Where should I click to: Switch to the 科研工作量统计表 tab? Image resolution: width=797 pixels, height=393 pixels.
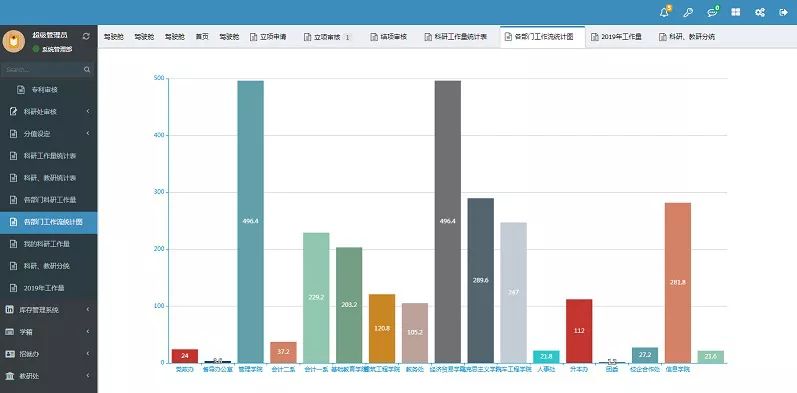click(456, 37)
